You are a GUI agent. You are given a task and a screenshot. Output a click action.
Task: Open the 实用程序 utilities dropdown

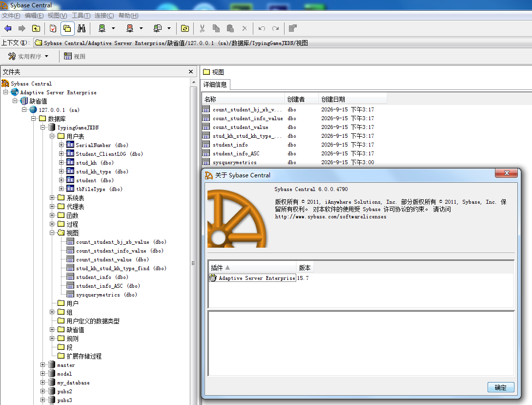28,56
